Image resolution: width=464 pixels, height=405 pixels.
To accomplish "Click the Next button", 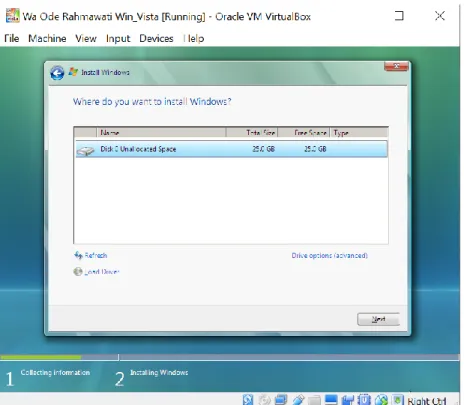I will tap(378, 319).
